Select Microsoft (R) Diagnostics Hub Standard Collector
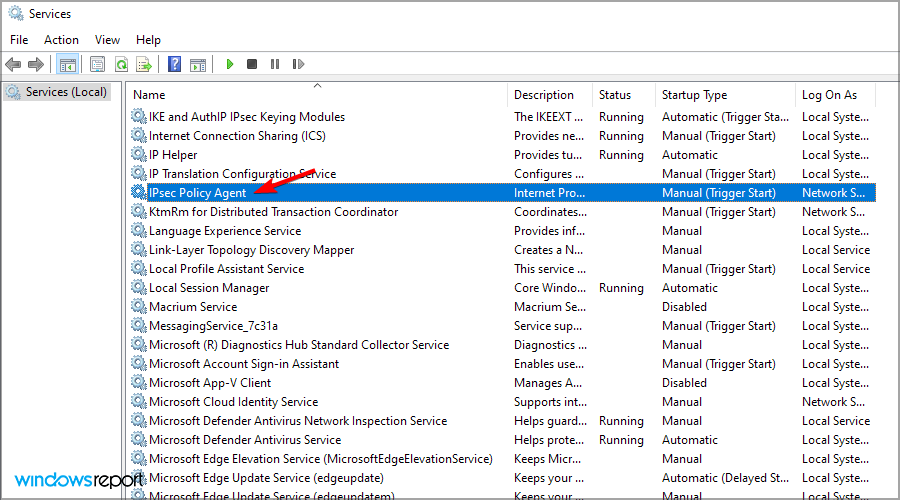 299,345
